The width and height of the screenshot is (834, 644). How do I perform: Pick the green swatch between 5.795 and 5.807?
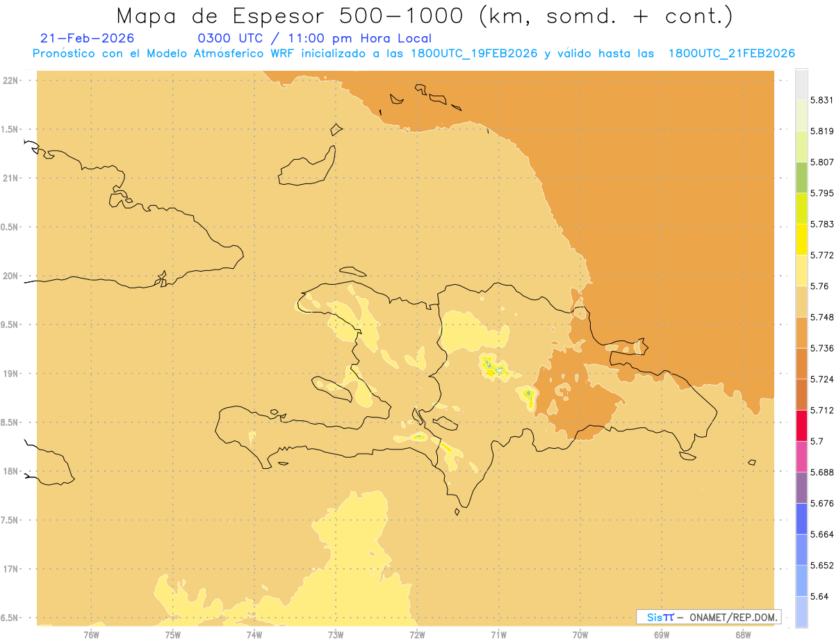click(801, 177)
